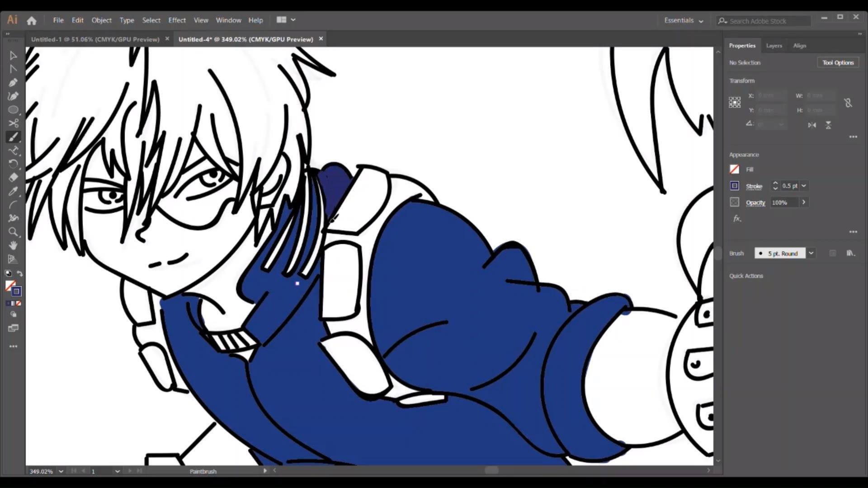Select the Scissors tool

point(13,123)
